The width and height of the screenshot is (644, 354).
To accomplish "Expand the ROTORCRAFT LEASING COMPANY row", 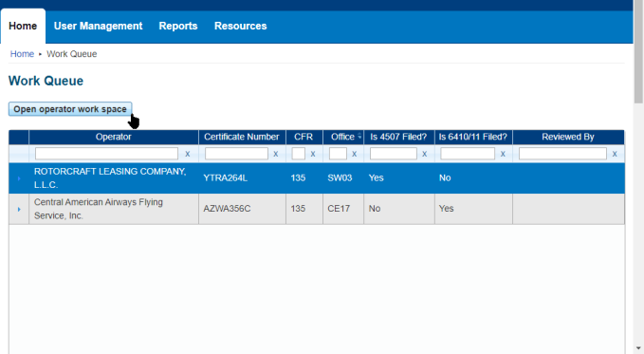I will (x=19, y=178).
